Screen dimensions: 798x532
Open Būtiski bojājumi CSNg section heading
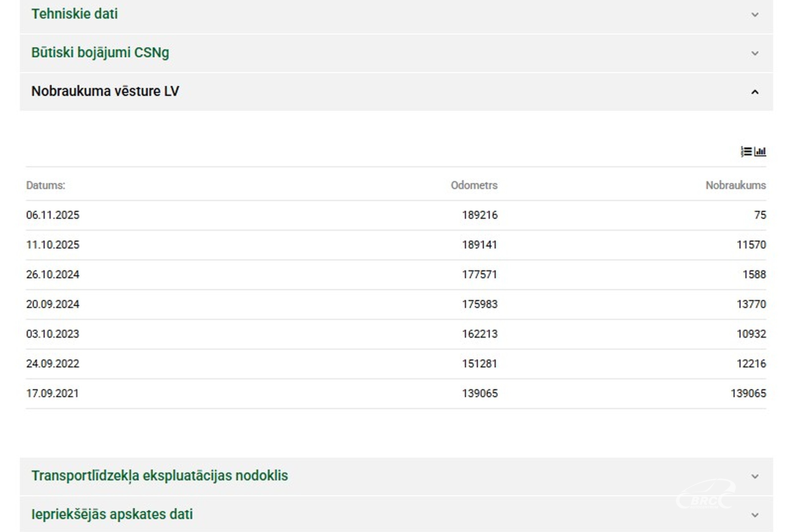(100, 53)
